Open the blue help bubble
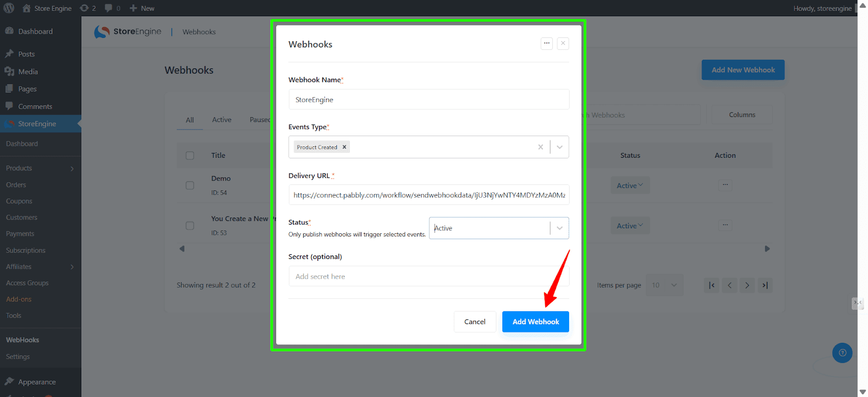This screenshot has width=868, height=397. pyautogui.click(x=842, y=353)
